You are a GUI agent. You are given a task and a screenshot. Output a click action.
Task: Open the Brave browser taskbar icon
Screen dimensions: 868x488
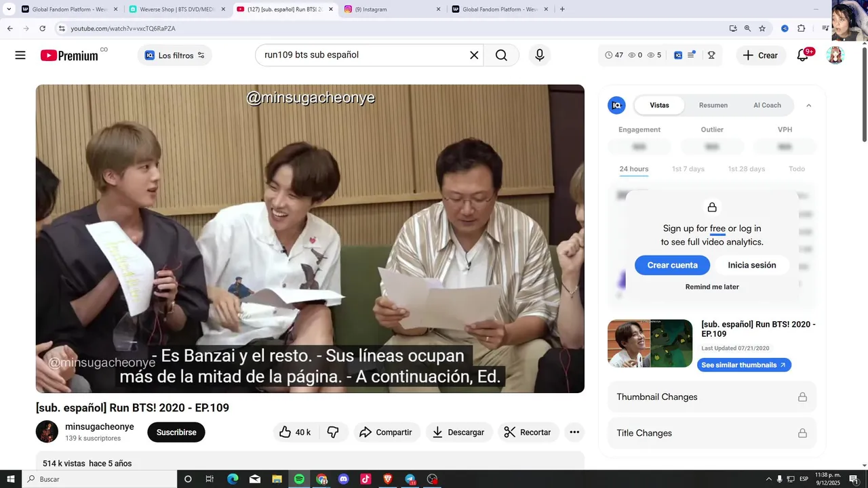pos(388,479)
